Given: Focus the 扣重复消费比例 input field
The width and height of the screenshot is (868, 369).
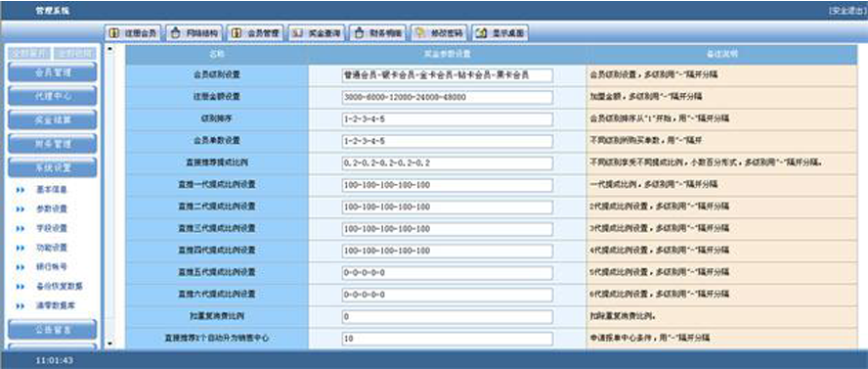Looking at the screenshot, I should 448,317.
